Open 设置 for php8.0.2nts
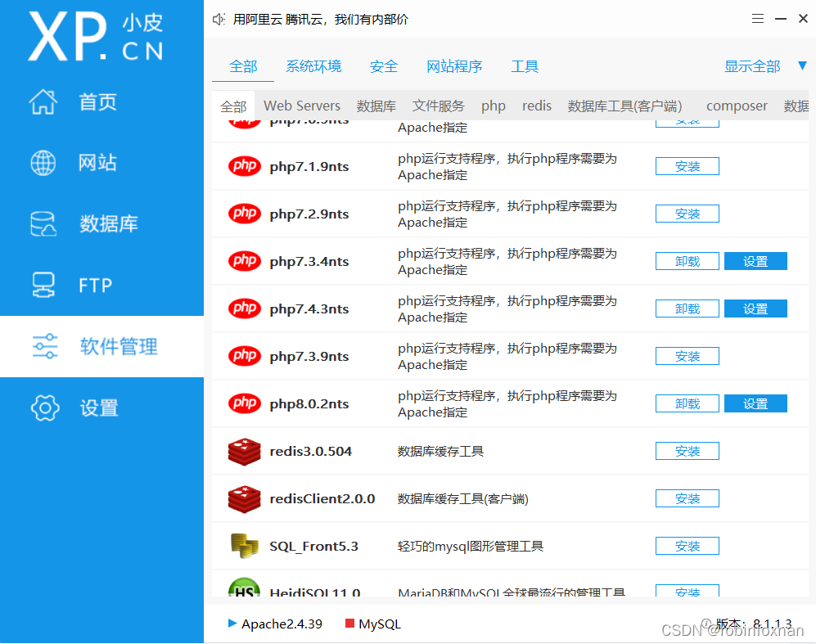This screenshot has width=816, height=644. coord(755,403)
